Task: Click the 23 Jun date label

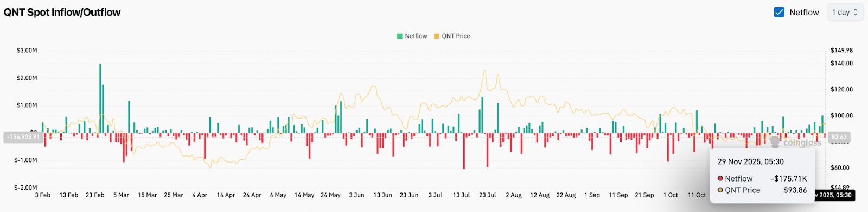Action: [x=409, y=195]
